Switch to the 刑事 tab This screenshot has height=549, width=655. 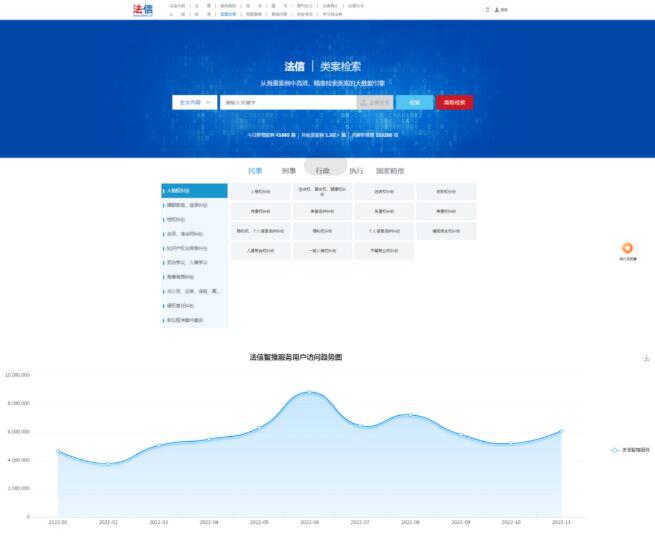(x=289, y=171)
